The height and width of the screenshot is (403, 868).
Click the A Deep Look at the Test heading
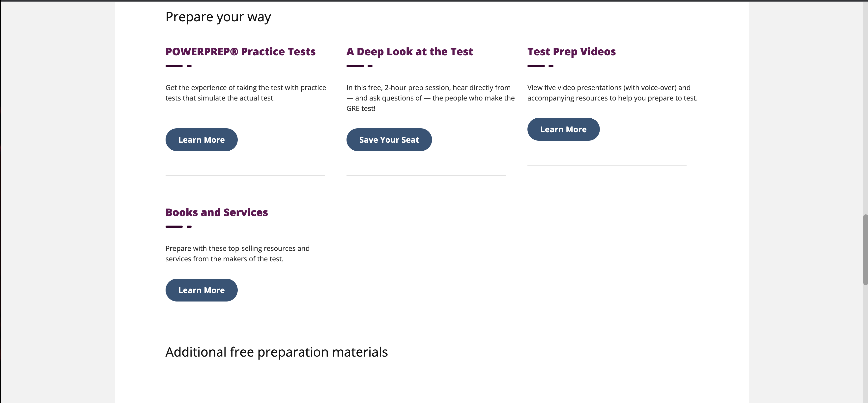pos(409,52)
